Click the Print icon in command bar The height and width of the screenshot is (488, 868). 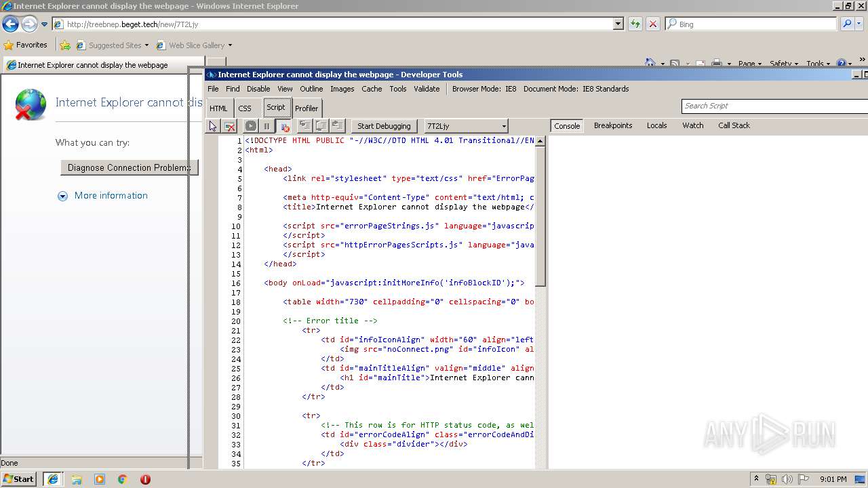(717, 64)
